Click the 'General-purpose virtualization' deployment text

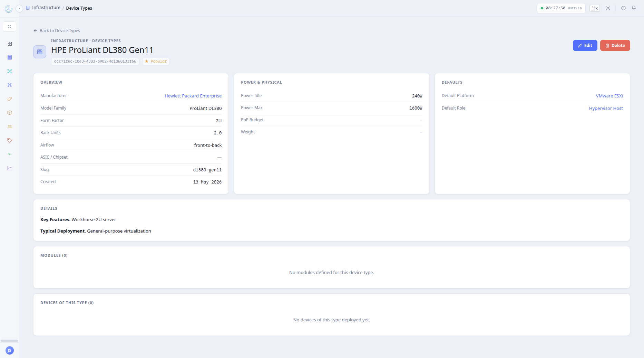119,231
